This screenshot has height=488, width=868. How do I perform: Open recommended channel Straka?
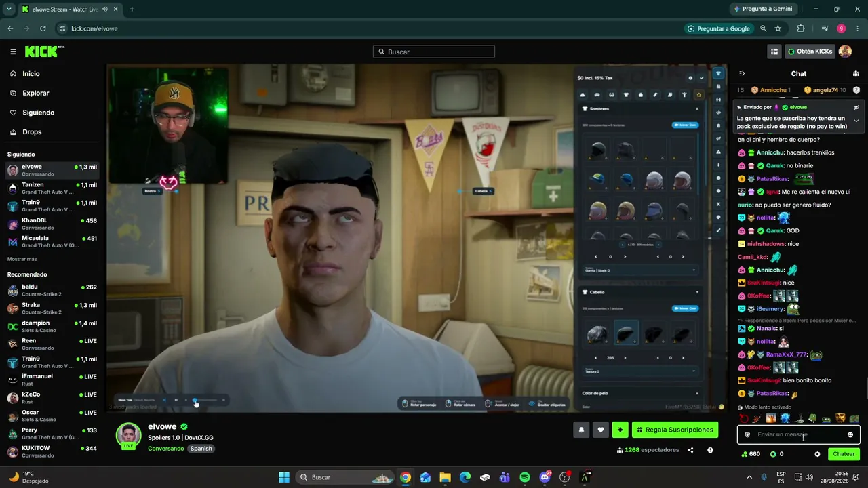(53, 308)
